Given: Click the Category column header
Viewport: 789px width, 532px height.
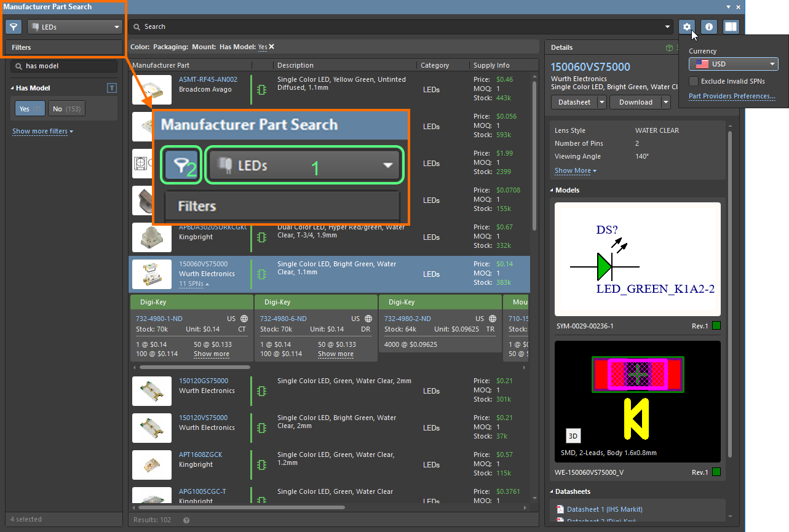Looking at the screenshot, I should click(435, 65).
